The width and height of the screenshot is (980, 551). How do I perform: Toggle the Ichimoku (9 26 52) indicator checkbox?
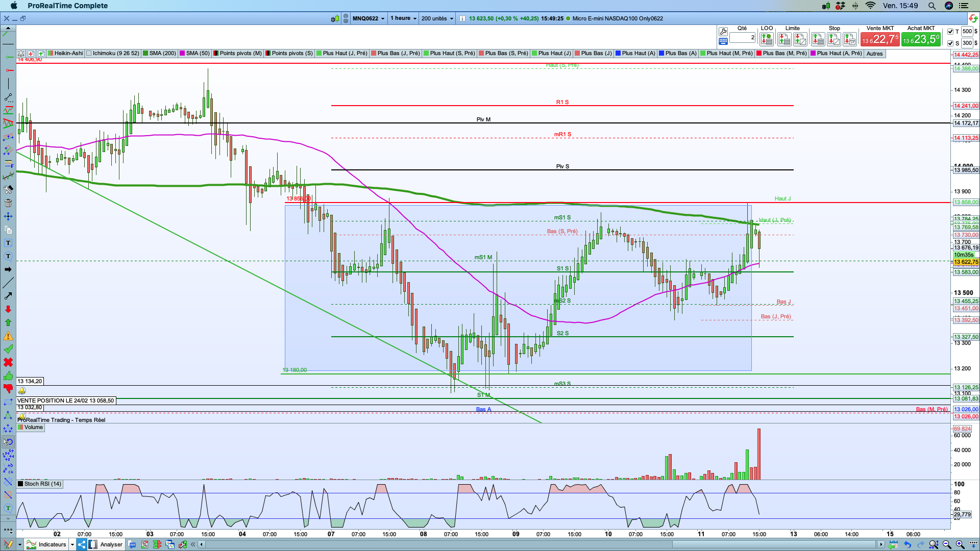coord(89,53)
